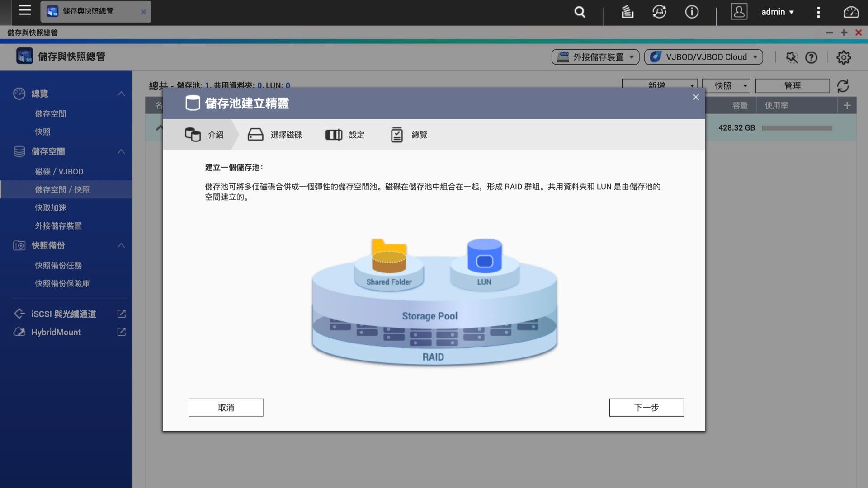Collapse the 快照備份 sidebar section
Image resolution: width=868 pixels, height=488 pixels.
[x=121, y=245]
